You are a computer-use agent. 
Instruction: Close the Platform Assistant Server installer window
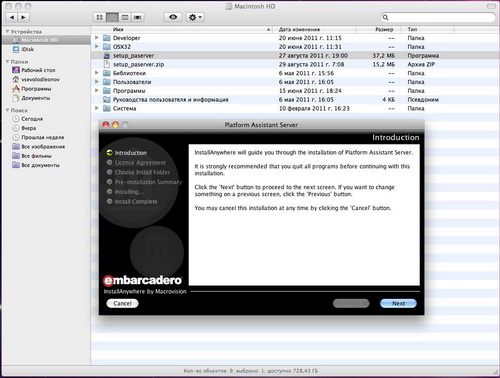click(x=106, y=125)
